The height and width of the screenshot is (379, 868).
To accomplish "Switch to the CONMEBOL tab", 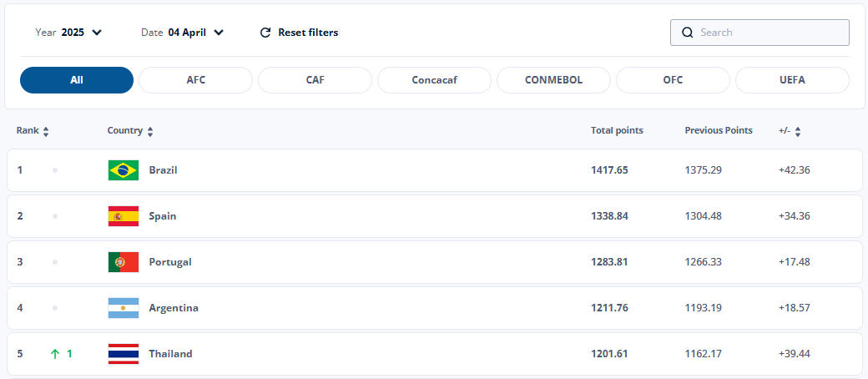I will pyautogui.click(x=553, y=80).
